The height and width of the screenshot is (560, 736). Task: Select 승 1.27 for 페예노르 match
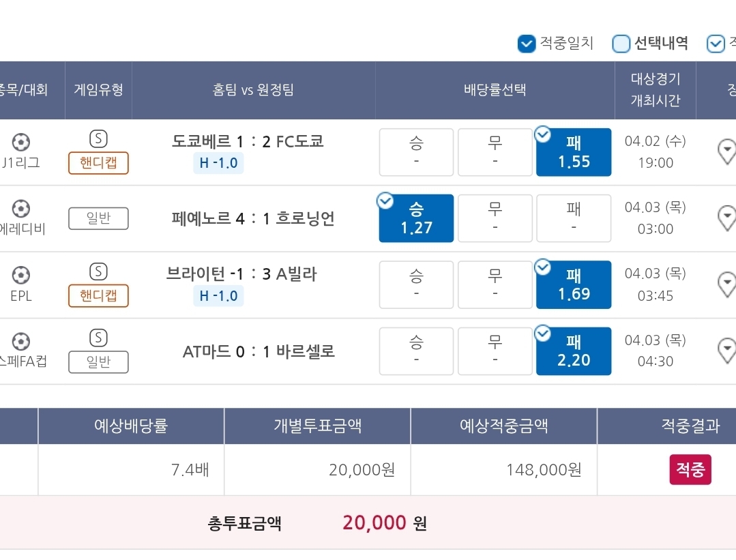[416, 218]
